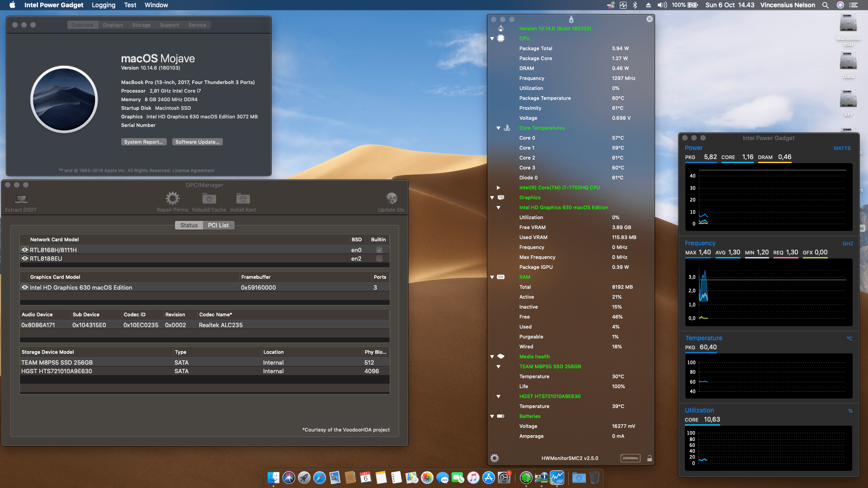
Task: Click the Update IDs globe icon
Action: click(x=391, y=199)
